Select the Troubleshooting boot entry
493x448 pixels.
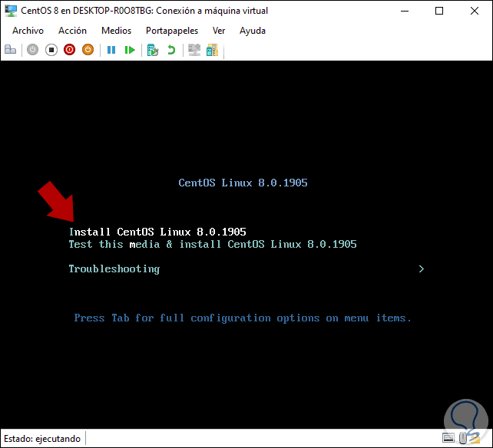pyautogui.click(x=114, y=269)
